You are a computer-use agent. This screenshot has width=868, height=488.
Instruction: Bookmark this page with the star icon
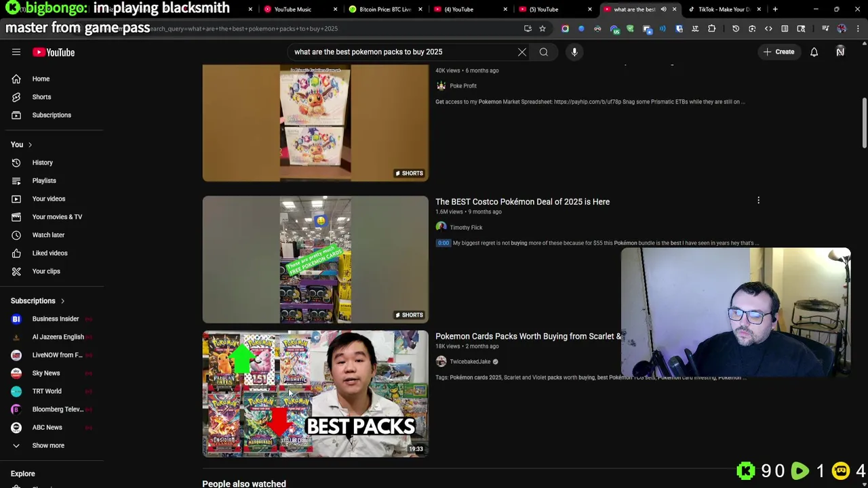pos(542,28)
